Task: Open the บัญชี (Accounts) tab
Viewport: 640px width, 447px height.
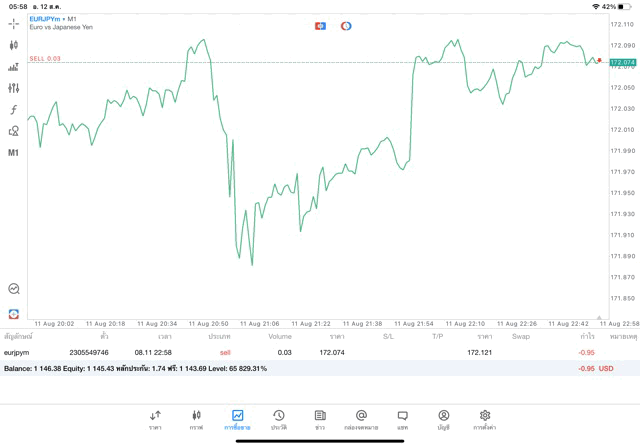Action: tap(443, 419)
